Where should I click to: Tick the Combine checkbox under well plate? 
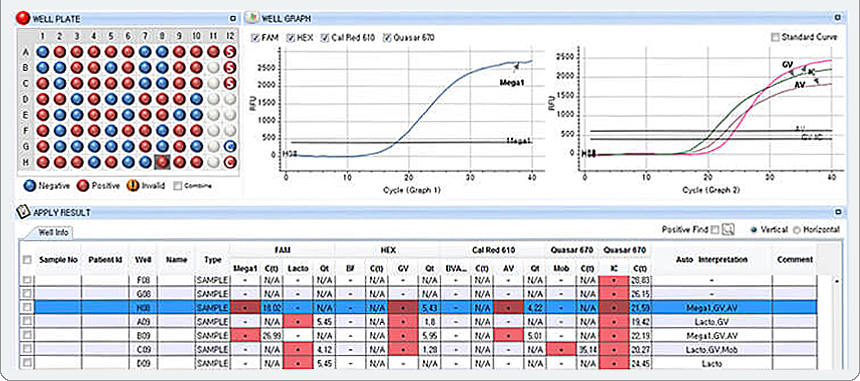[178, 186]
